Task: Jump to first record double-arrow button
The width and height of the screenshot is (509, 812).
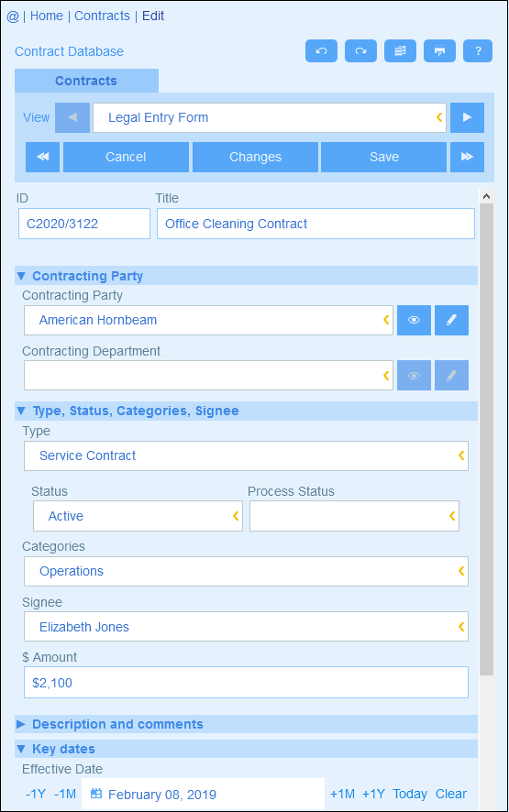Action: 42,157
